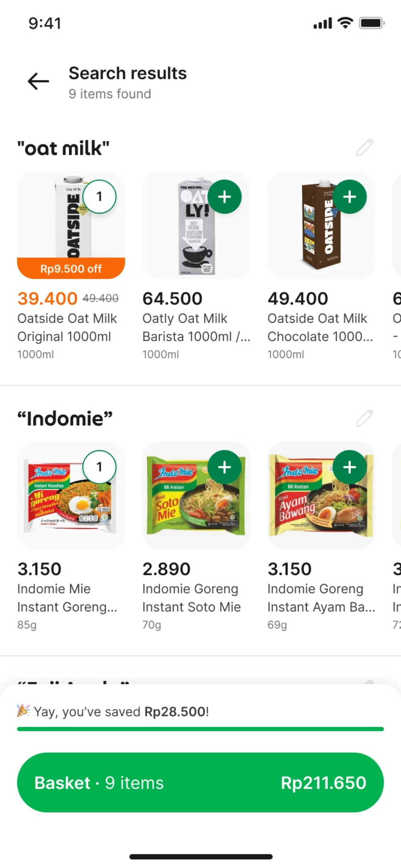The image size is (401, 868).
Task: Add Oatside Oat Milk Chocolate to basket
Action: coord(350,197)
